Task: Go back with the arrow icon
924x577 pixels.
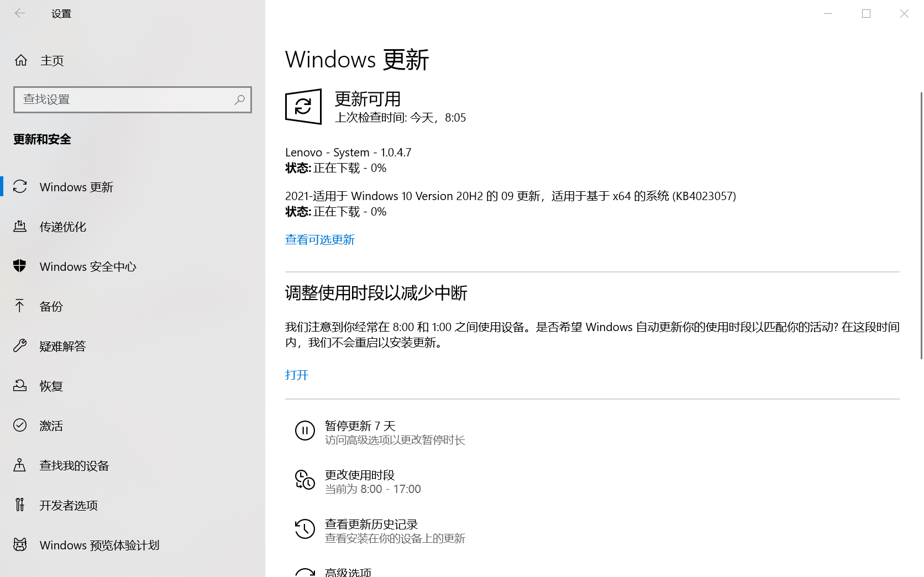Action: (20, 13)
